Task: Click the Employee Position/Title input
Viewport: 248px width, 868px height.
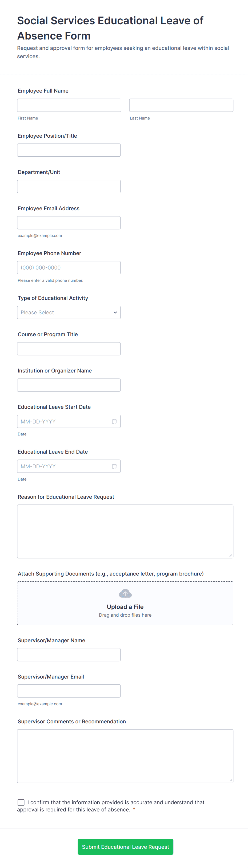Action: tap(69, 150)
